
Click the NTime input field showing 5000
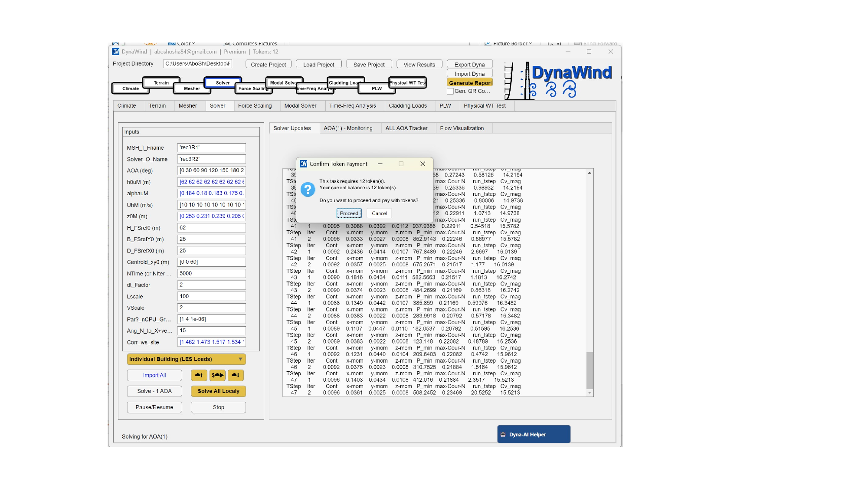point(211,274)
